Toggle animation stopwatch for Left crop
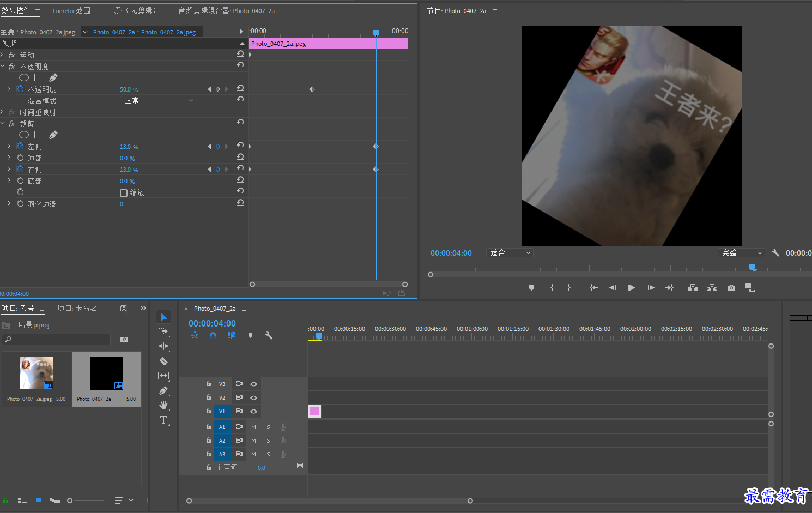 21,146
